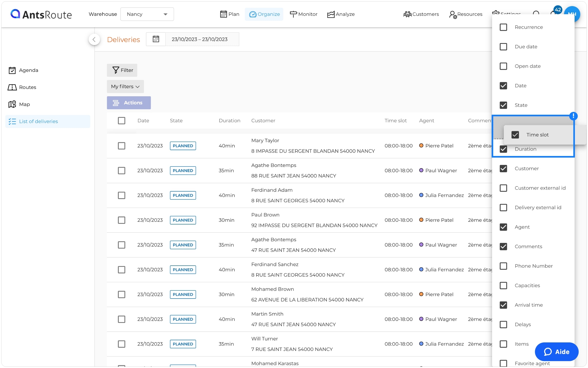Click Pierre Patel orange dot for Mary Taylor

[x=421, y=145]
